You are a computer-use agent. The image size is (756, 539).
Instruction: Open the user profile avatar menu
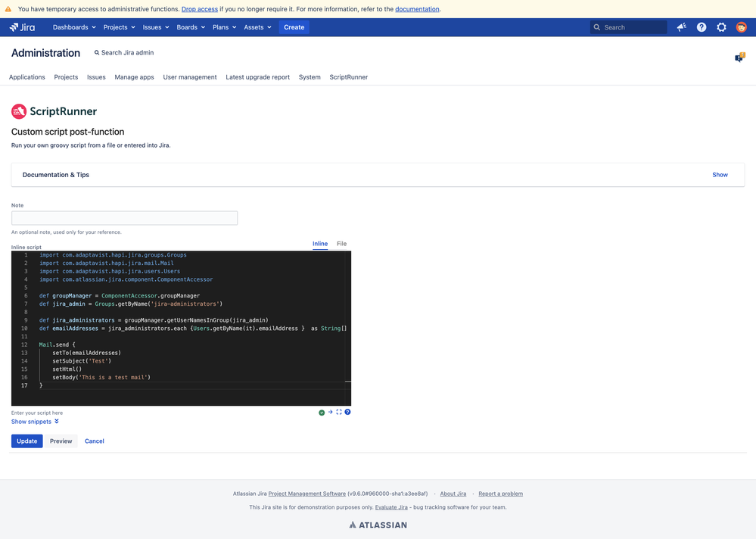click(741, 27)
